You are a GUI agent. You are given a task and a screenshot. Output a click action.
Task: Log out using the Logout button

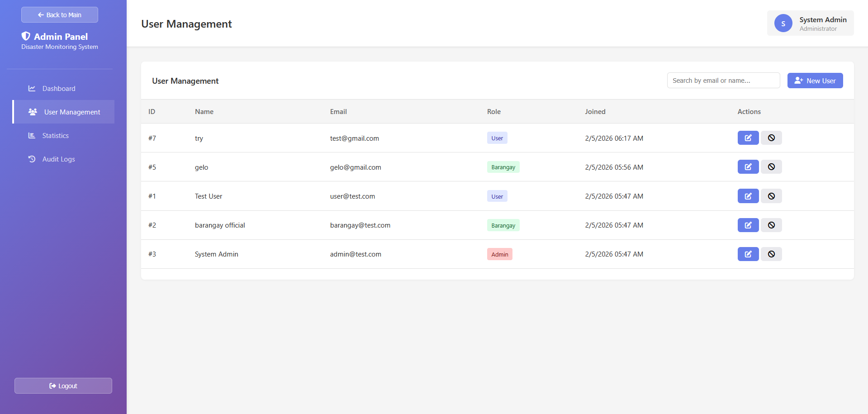click(x=63, y=385)
